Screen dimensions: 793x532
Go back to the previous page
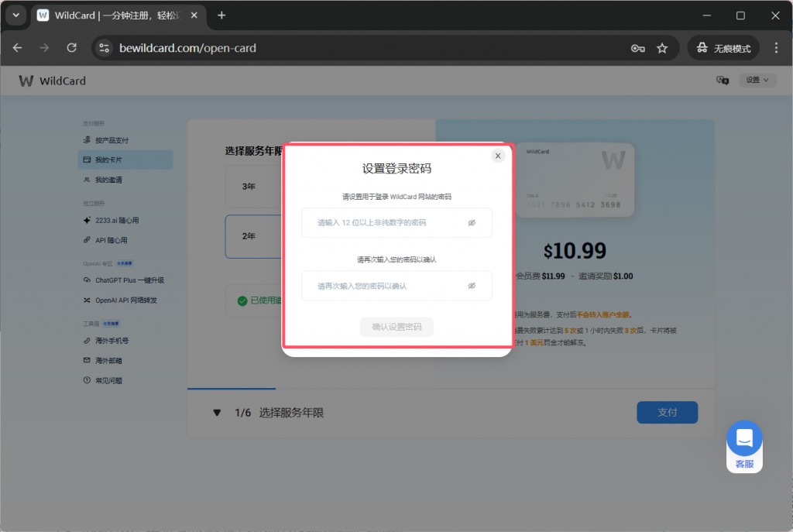pos(18,48)
